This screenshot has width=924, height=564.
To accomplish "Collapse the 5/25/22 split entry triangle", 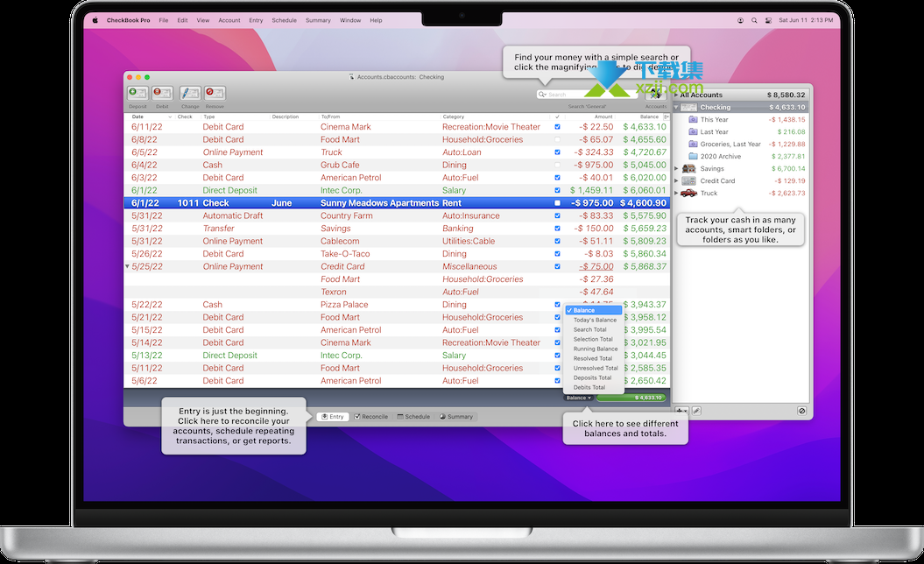I will point(127,266).
